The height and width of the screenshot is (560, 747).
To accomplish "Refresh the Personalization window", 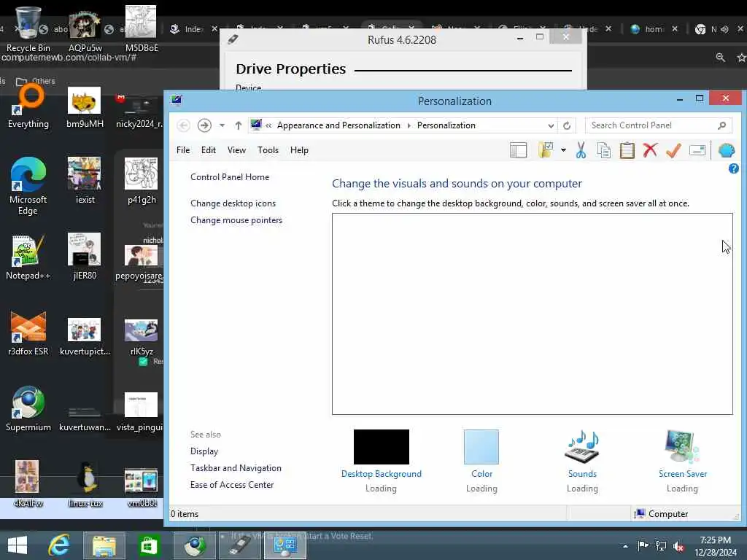I will (x=566, y=125).
